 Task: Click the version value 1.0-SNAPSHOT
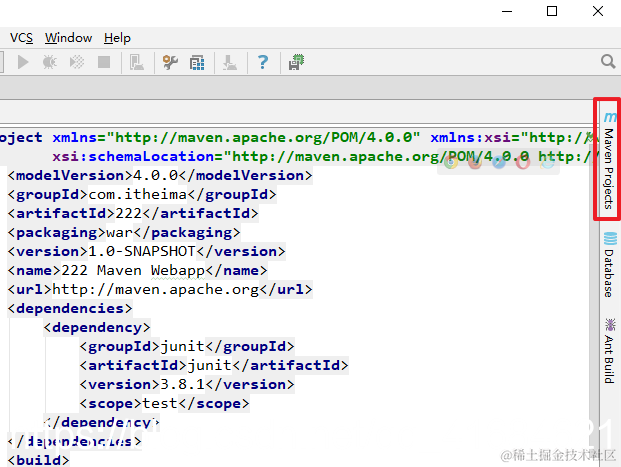[141, 252]
